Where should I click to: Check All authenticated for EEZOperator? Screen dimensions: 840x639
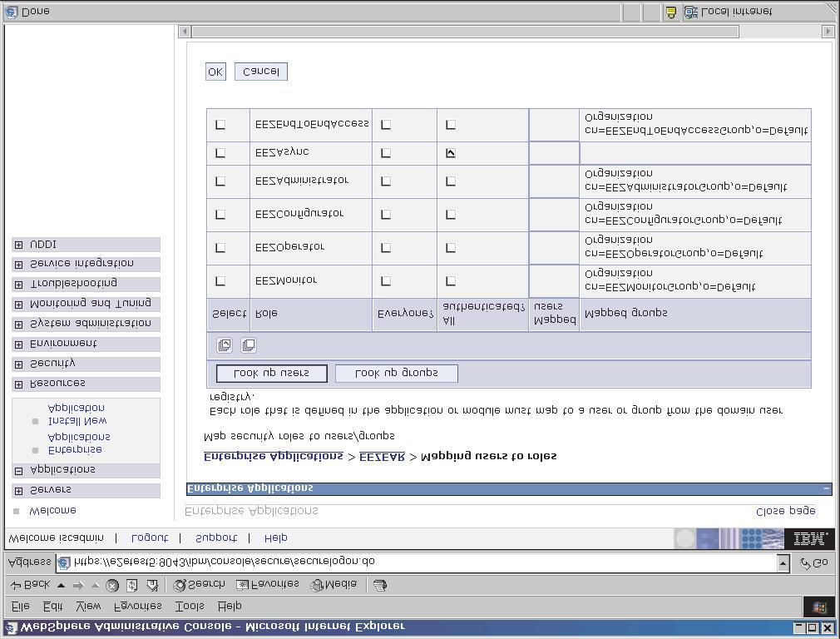point(451,248)
